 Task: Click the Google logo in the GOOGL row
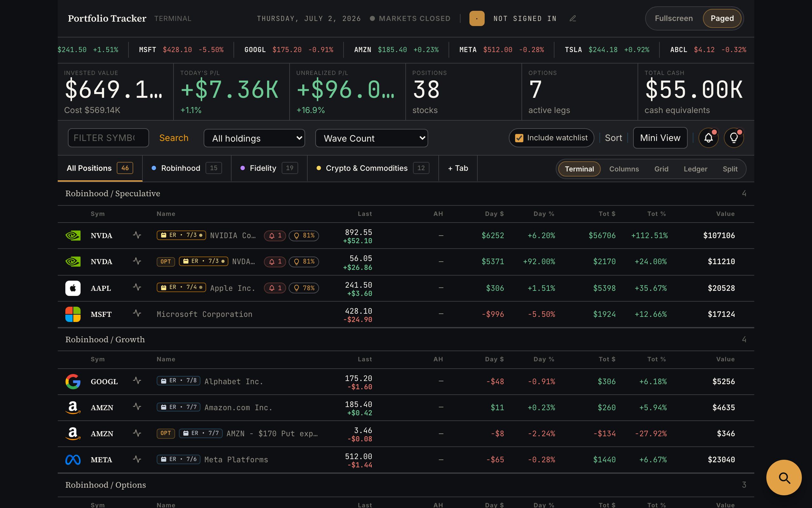(x=73, y=381)
